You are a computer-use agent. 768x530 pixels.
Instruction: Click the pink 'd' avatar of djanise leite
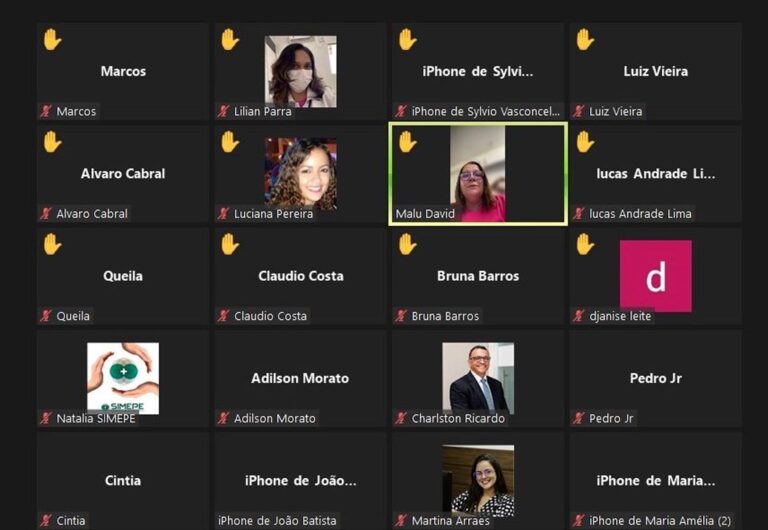pos(655,276)
